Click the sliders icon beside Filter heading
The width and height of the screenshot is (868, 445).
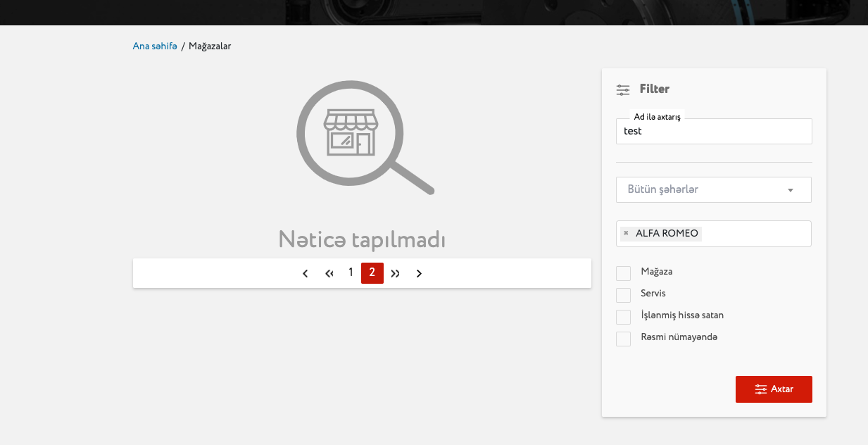point(623,89)
